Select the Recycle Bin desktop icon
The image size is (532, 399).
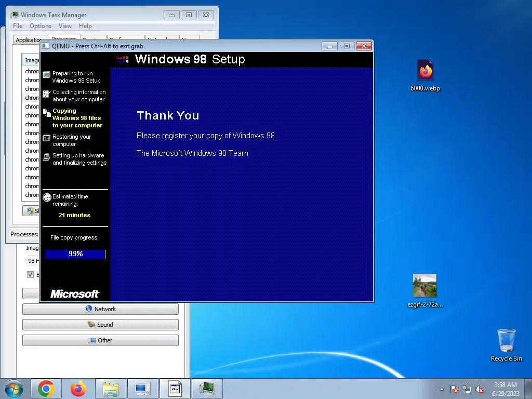506,345
